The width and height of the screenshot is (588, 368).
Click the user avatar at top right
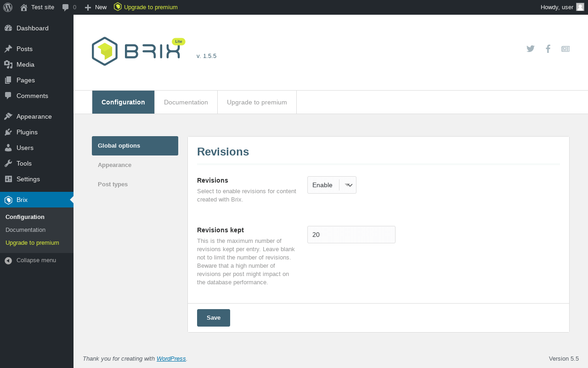[580, 7]
